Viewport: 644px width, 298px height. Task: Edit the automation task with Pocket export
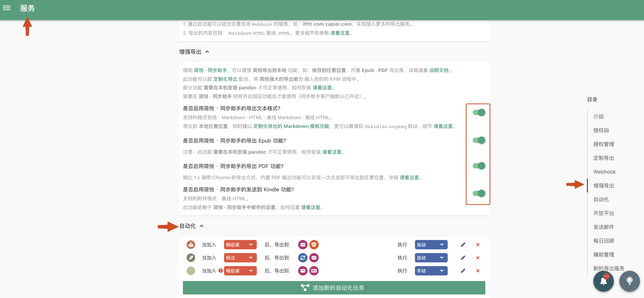463,245
